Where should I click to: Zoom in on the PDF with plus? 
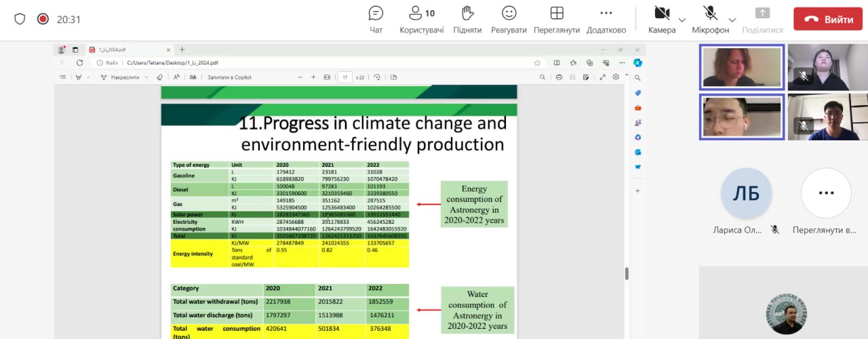click(x=313, y=77)
